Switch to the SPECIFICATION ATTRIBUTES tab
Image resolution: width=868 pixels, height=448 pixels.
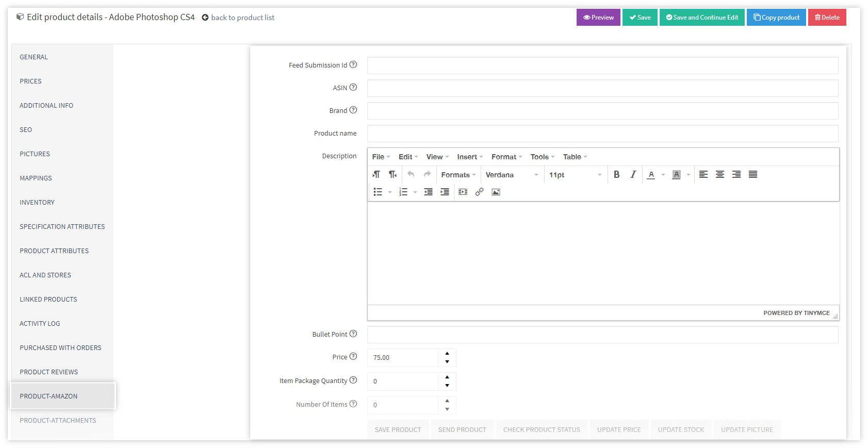pos(62,226)
